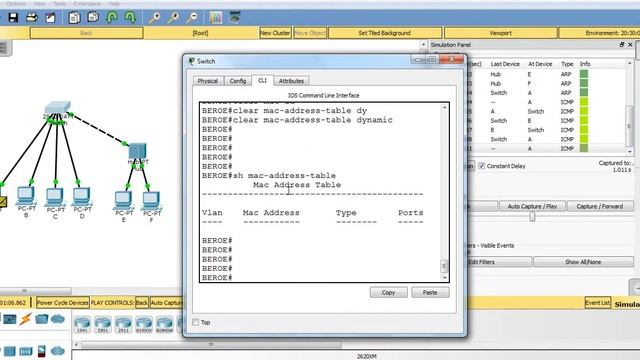
Task: Select the CLI tab
Action: pyautogui.click(x=262, y=80)
